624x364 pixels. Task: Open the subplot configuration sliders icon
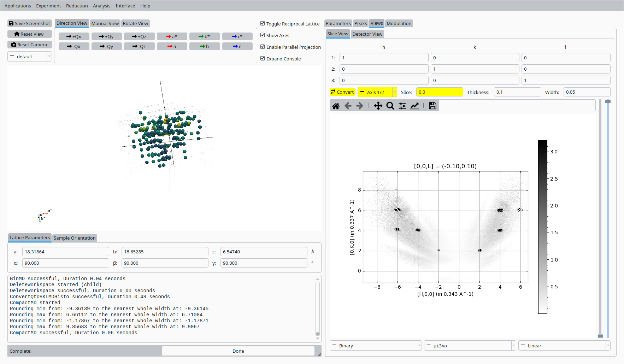coord(402,106)
